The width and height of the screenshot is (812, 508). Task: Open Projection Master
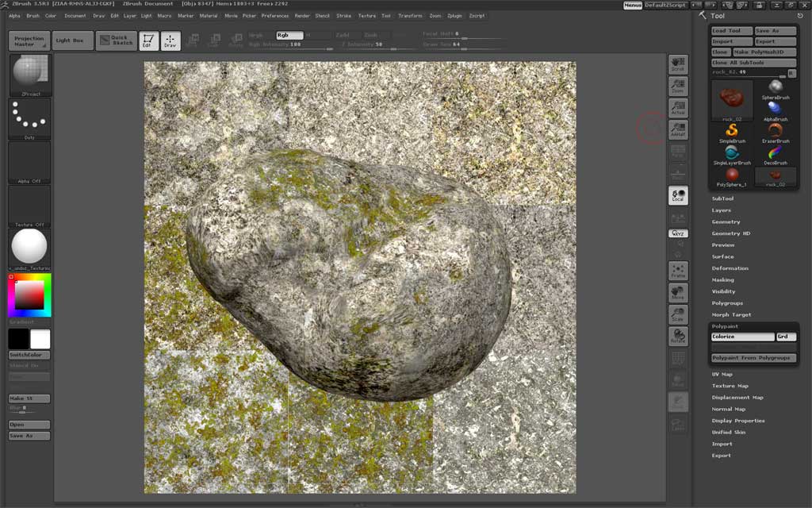point(29,41)
